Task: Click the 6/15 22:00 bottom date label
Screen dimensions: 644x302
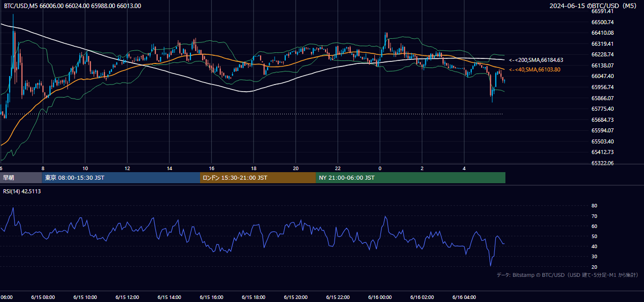Action: click(338, 297)
